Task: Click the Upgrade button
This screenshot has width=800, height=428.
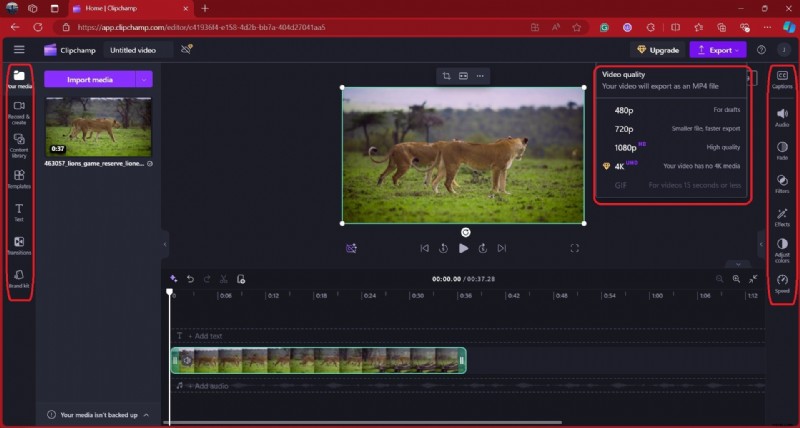Action: pos(658,50)
